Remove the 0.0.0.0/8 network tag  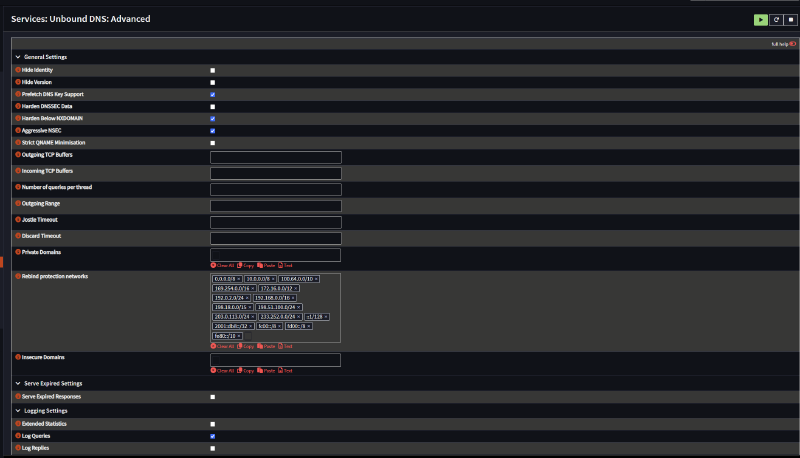click(x=238, y=279)
